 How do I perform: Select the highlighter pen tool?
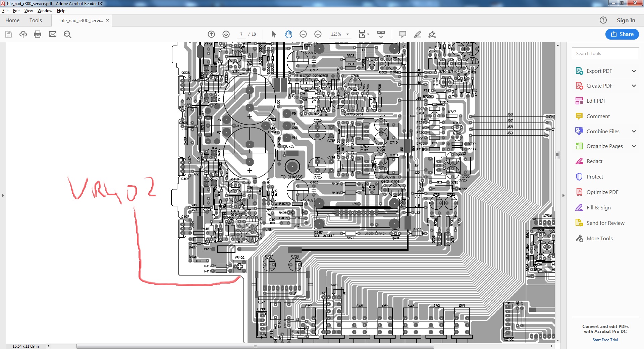click(418, 34)
